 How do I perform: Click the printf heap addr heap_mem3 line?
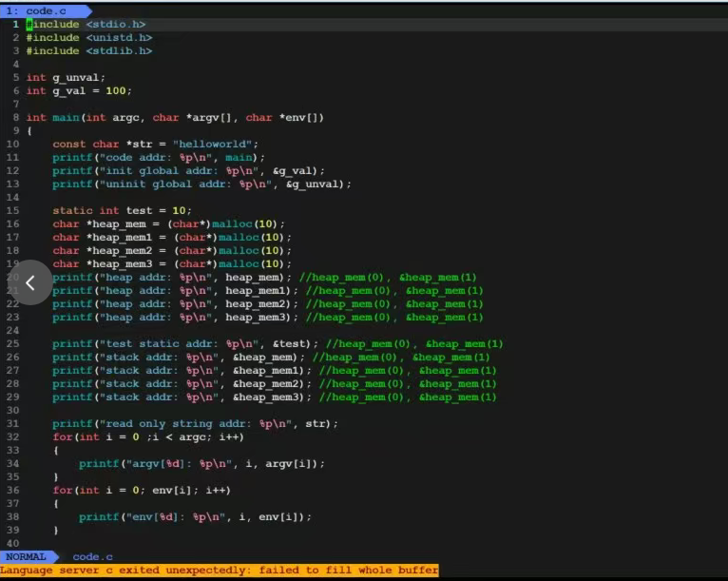pyautogui.click(x=268, y=318)
